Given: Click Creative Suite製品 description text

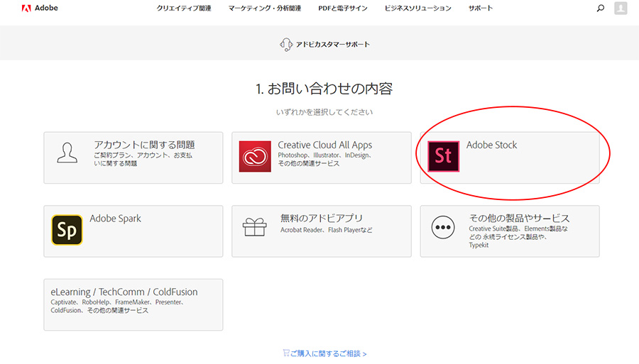Looking at the screenshot, I should 518,236.
